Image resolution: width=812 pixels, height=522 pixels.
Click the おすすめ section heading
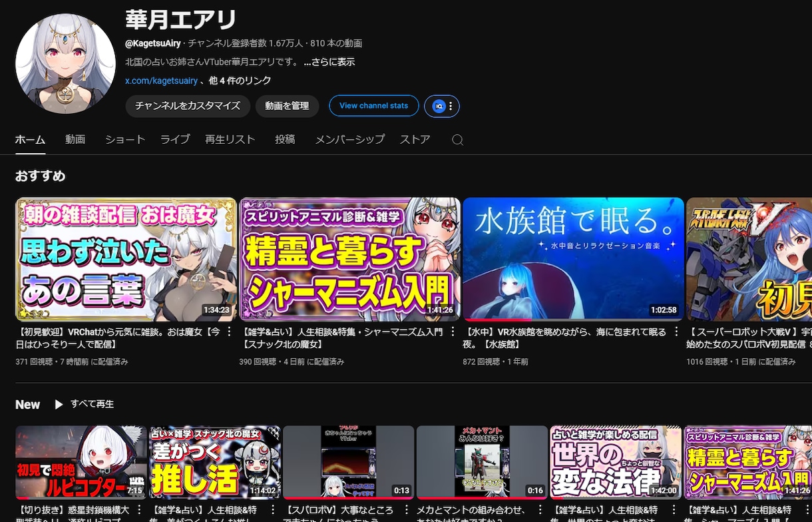[x=41, y=176]
